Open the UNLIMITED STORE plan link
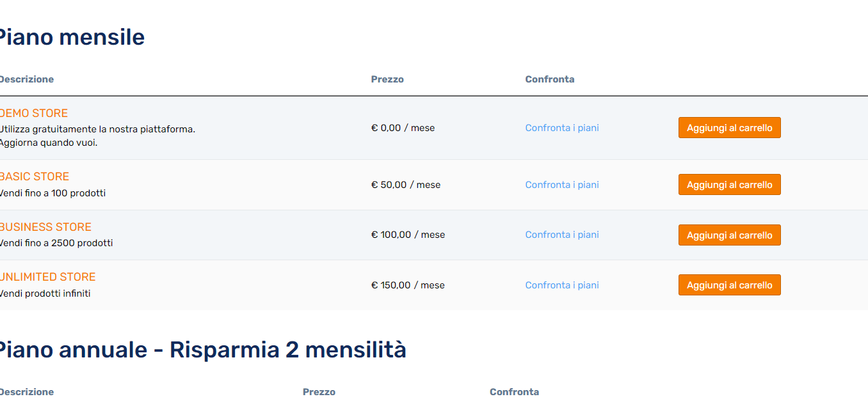 pyautogui.click(x=47, y=277)
